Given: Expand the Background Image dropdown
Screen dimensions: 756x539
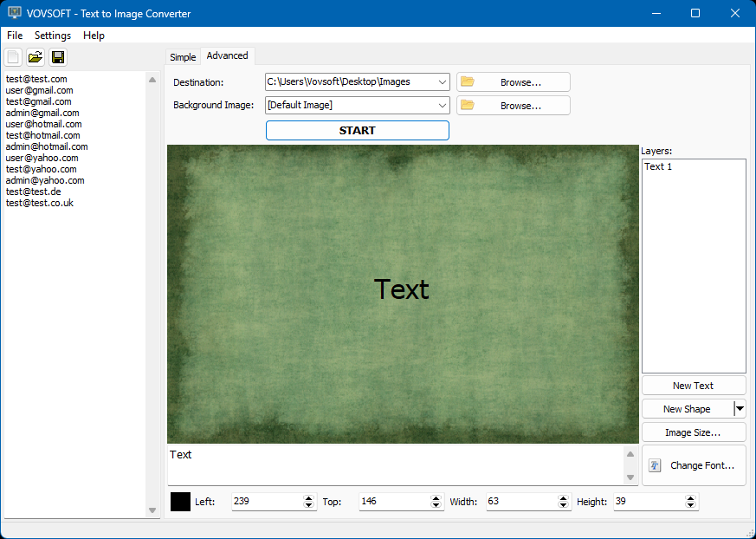Looking at the screenshot, I should 443,106.
